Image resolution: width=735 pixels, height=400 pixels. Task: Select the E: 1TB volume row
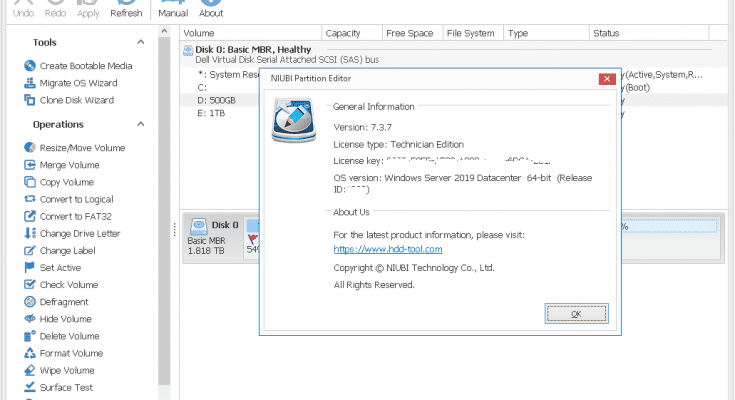[x=220, y=113]
